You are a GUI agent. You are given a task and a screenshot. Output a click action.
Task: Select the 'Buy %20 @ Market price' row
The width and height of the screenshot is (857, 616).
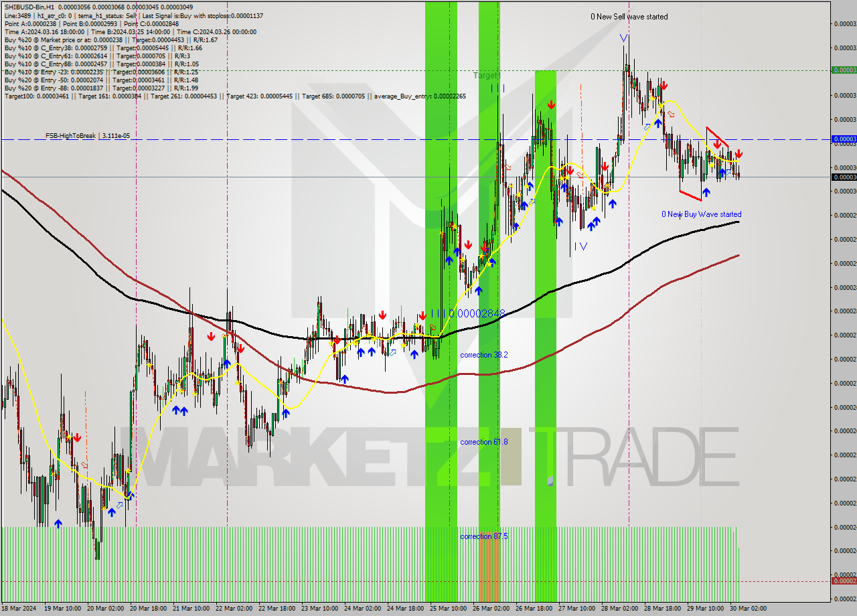click(x=110, y=40)
